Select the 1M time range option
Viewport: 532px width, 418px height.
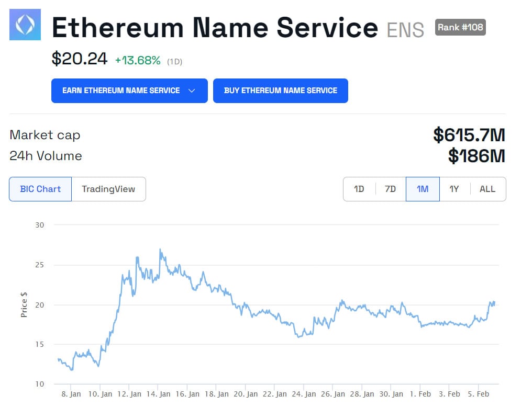coord(423,189)
